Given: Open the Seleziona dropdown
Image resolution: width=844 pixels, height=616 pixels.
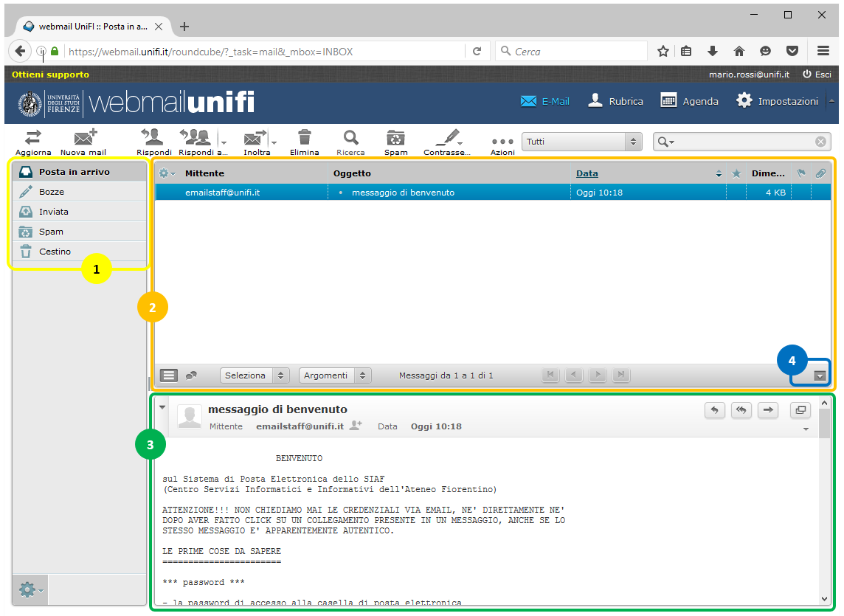Looking at the screenshot, I should coord(255,376).
